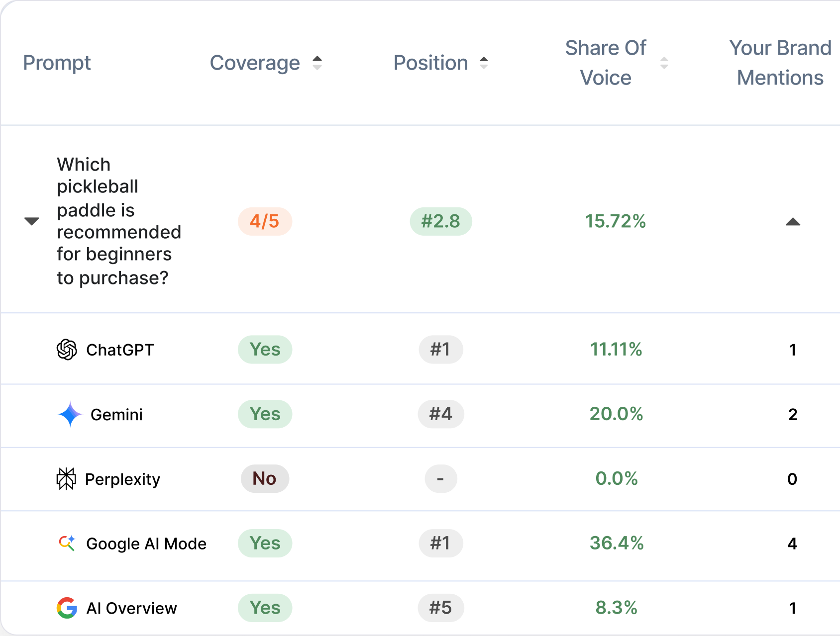Click the Prompt column header
Screen dimensions: 840x636
pos(57,63)
